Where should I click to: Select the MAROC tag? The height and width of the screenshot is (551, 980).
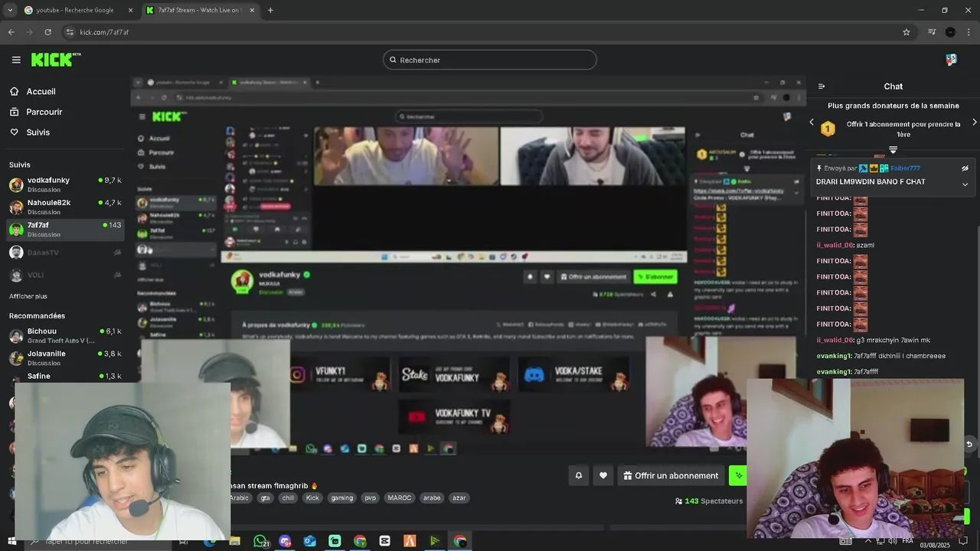pyautogui.click(x=400, y=497)
